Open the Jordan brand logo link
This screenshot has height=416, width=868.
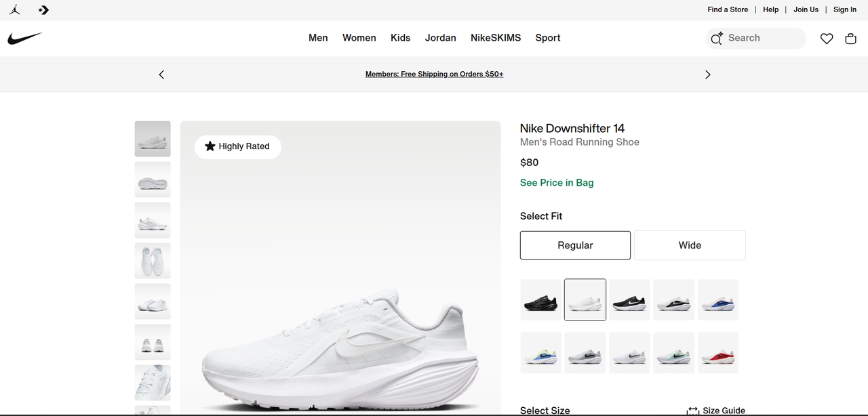[x=15, y=9]
